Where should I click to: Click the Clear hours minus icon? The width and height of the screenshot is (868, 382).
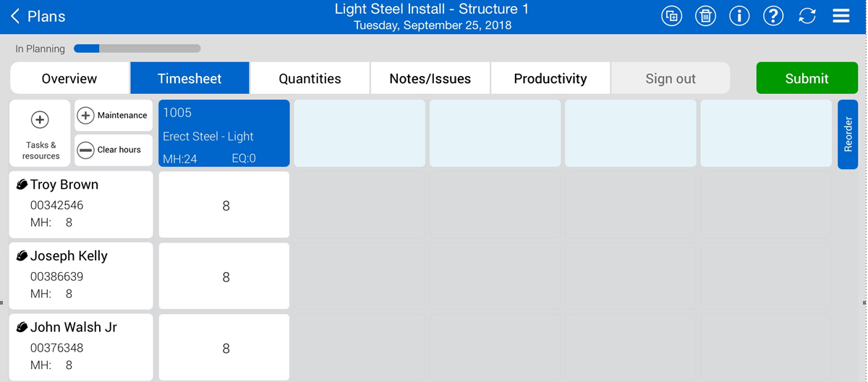[x=85, y=150]
